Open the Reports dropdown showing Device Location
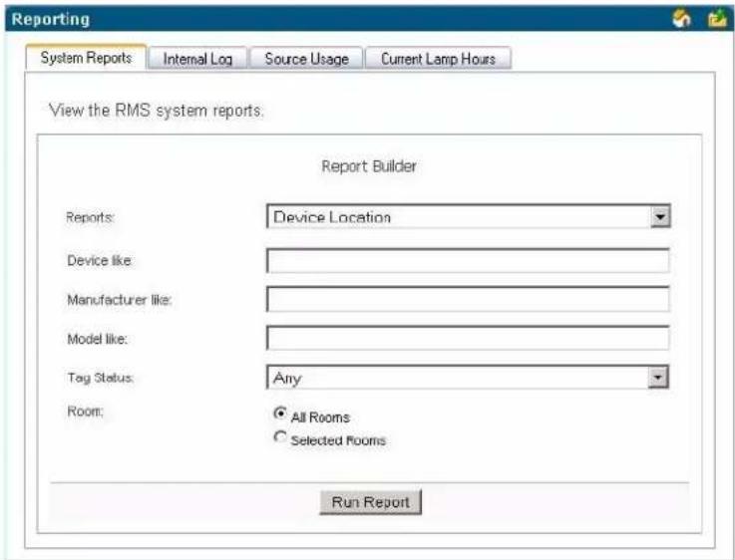 click(469, 216)
